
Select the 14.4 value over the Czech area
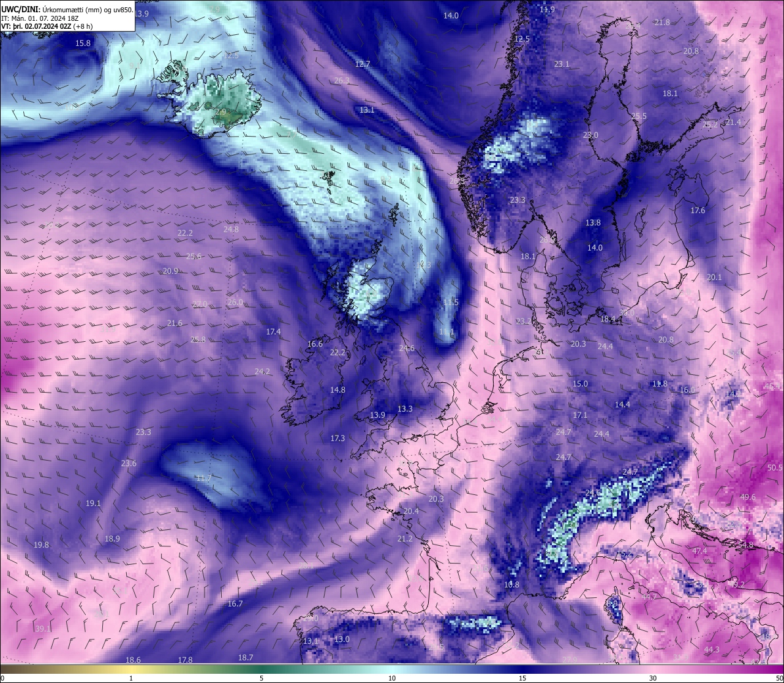(622, 405)
